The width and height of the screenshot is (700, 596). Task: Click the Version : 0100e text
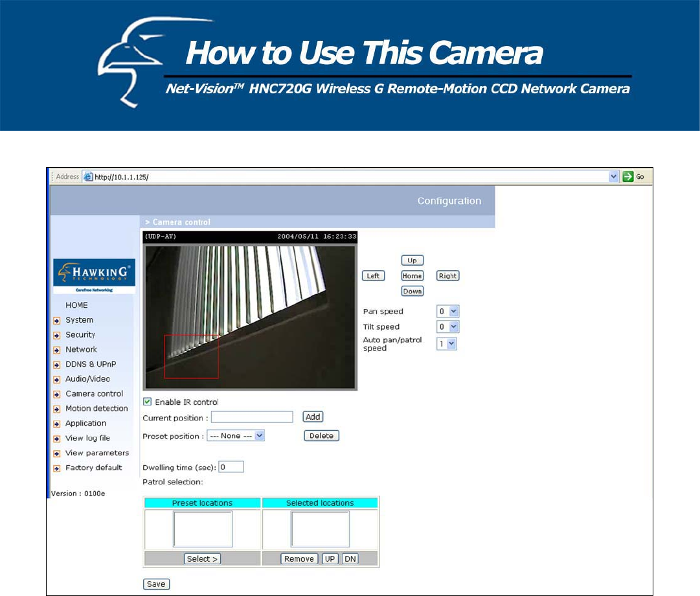(78, 494)
